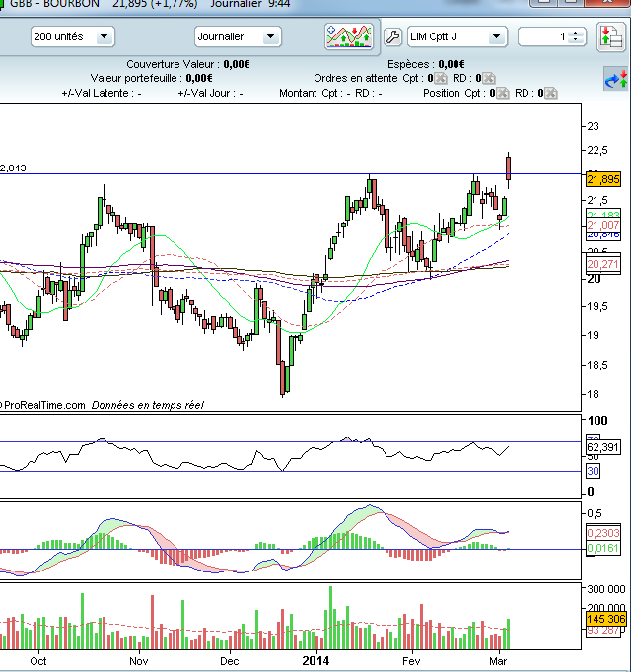
Task: Click the 2014 label on the time axis
Action: (x=315, y=661)
